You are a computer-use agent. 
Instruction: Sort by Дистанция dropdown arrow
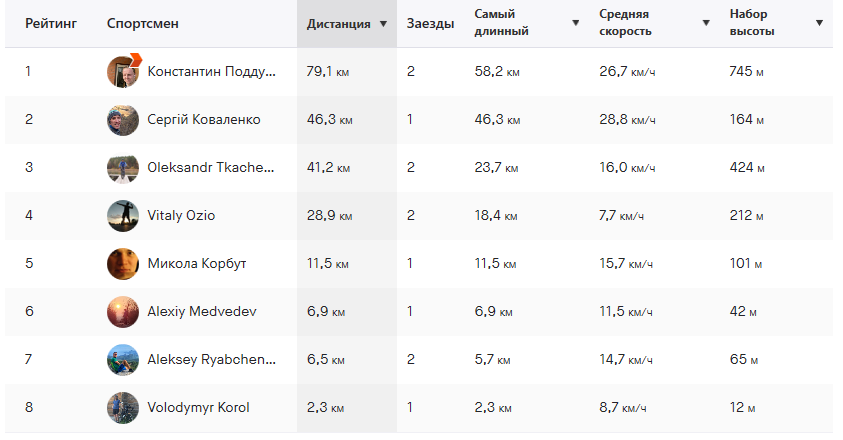(383, 24)
